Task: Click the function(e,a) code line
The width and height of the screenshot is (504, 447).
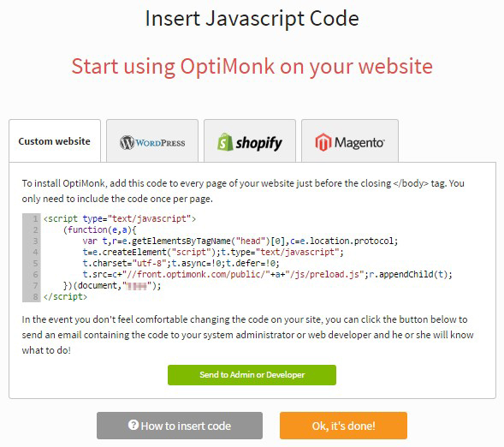Action: click(100, 230)
